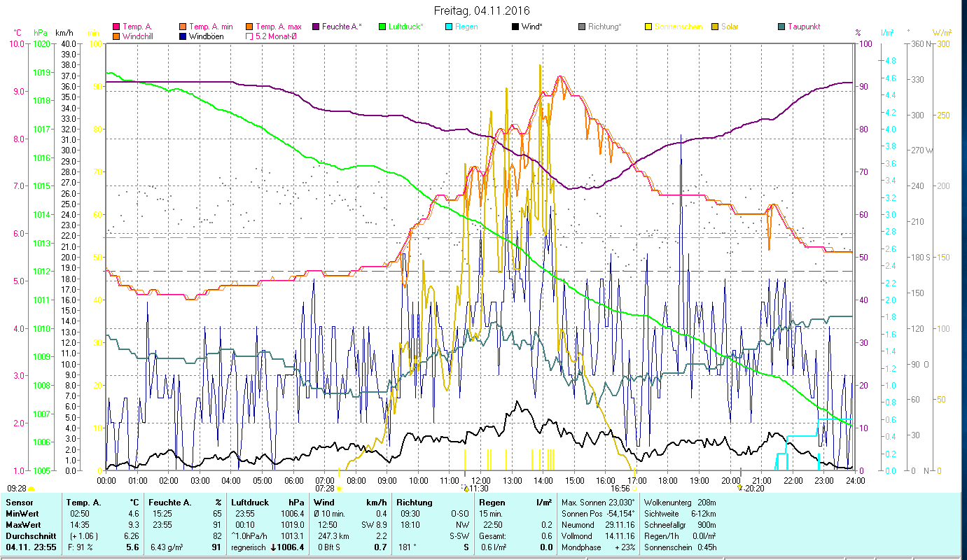
Task: Toggle the 5.2 Monat-Ø legend checkbox
Action: [248, 36]
